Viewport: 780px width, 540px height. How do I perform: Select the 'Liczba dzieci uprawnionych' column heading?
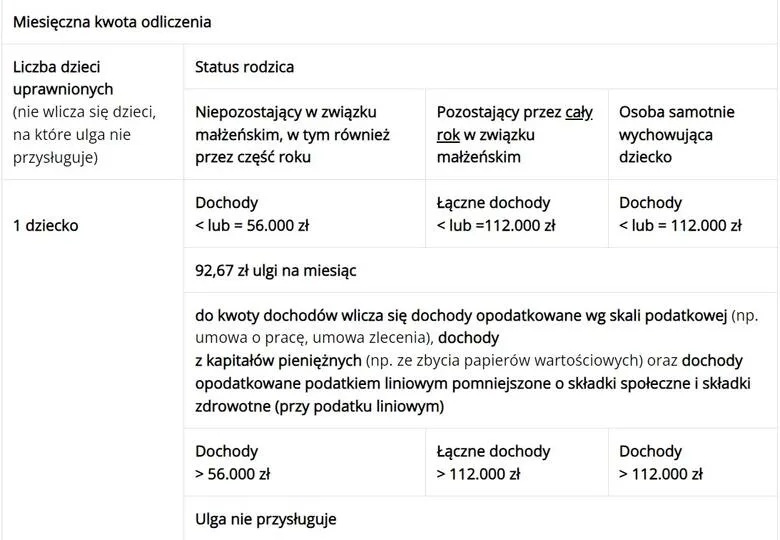63,78
